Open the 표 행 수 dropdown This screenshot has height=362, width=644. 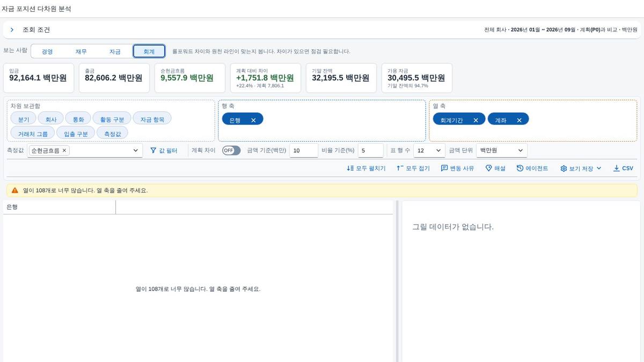429,151
